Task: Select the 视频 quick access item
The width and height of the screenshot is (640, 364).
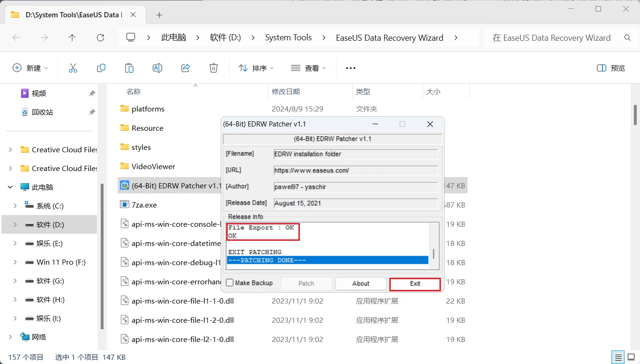Action: click(x=39, y=93)
